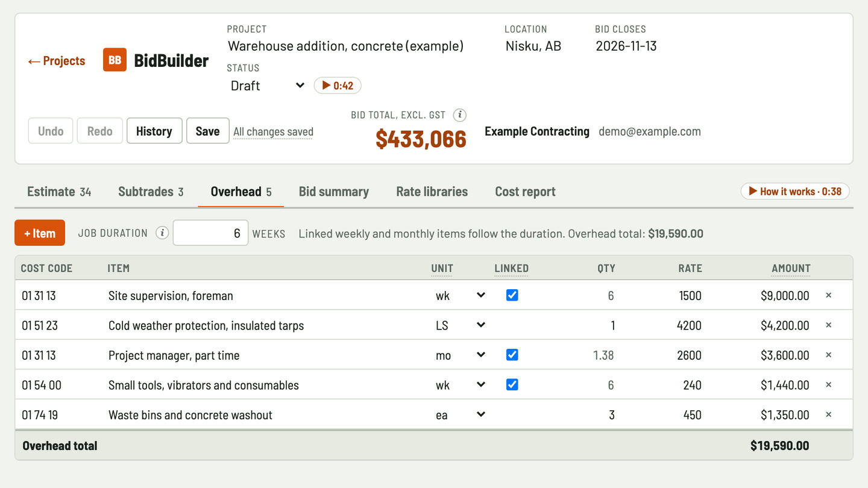Image resolution: width=868 pixels, height=488 pixels.
Task: Edit the Nisku, AB location field
Action: pos(542,46)
